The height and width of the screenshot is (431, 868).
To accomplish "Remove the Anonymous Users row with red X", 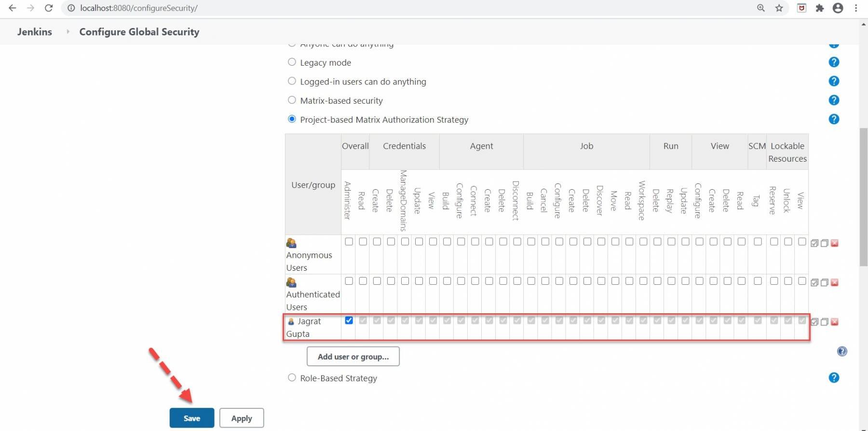I will pyautogui.click(x=835, y=243).
